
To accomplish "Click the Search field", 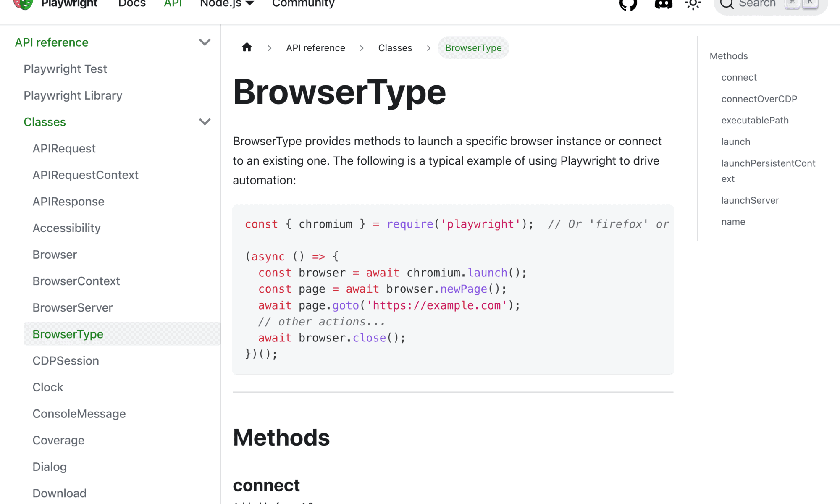I will point(771,4).
